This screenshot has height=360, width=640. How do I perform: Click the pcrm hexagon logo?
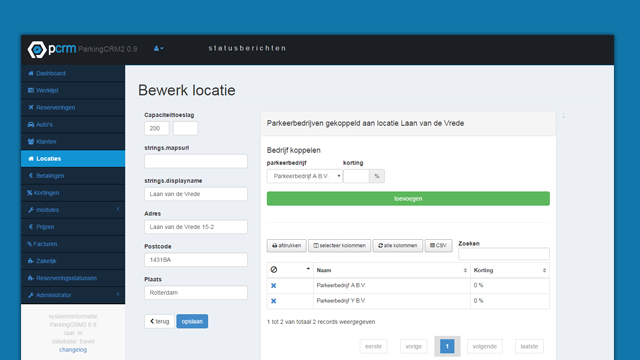pyautogui.click(x=37, y=49)
